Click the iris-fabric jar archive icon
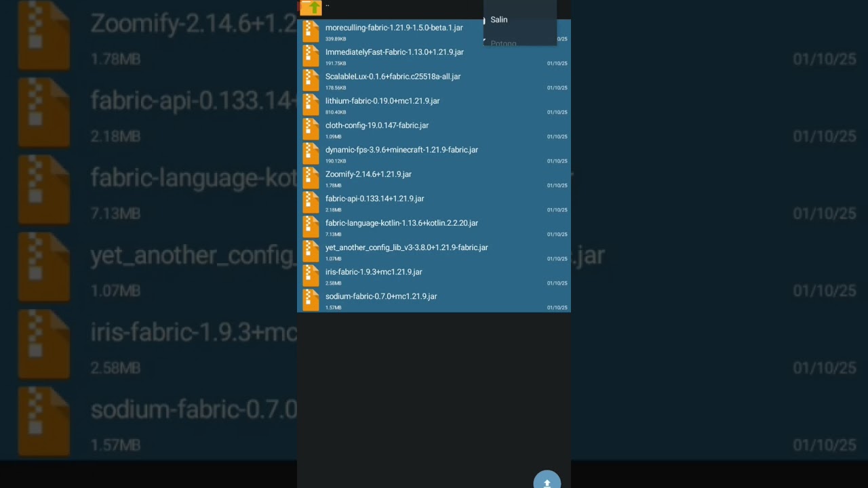Screen dimensions: 868x488 click(311, 276)
